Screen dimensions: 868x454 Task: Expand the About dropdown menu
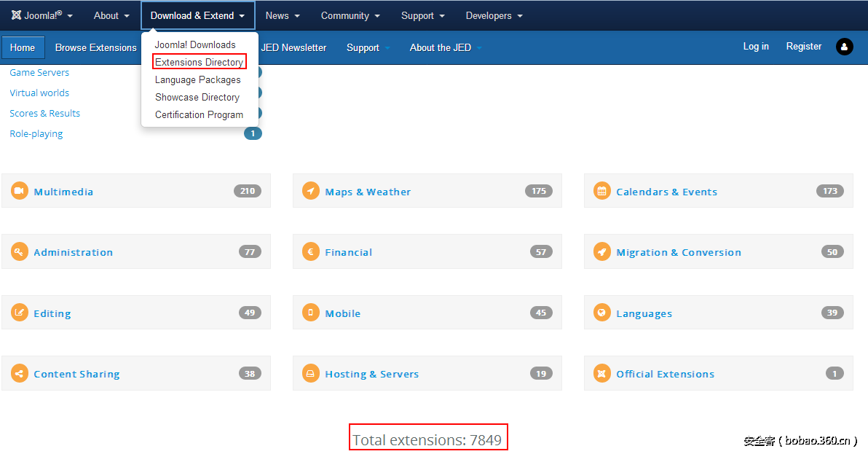coord(111,15)
